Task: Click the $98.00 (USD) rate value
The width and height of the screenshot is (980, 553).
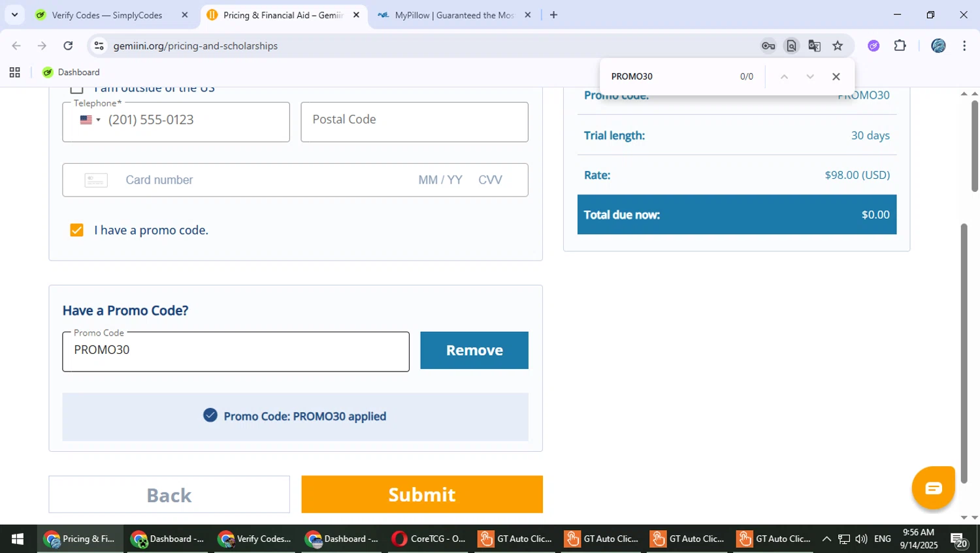Action: (857, 175)
